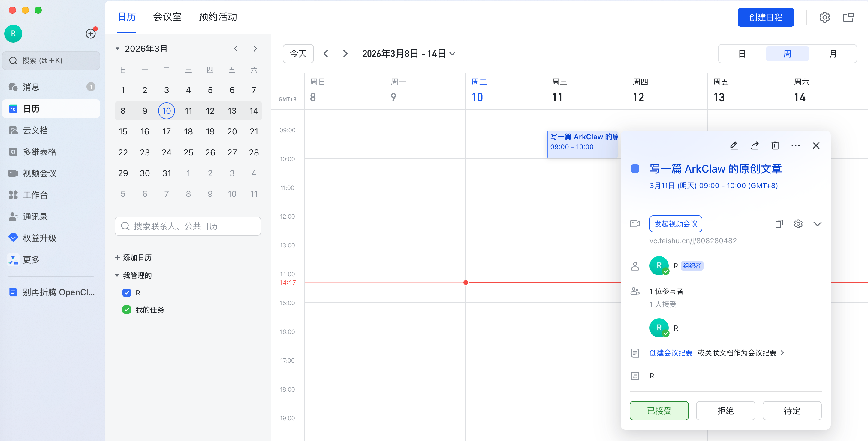Copy the video meeting link icon
This screenshot has height=441, width=868.
pos(779,224)
